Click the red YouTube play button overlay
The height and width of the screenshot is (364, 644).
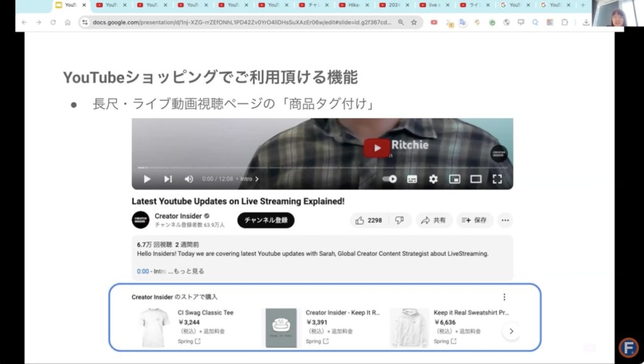point(376,148)
